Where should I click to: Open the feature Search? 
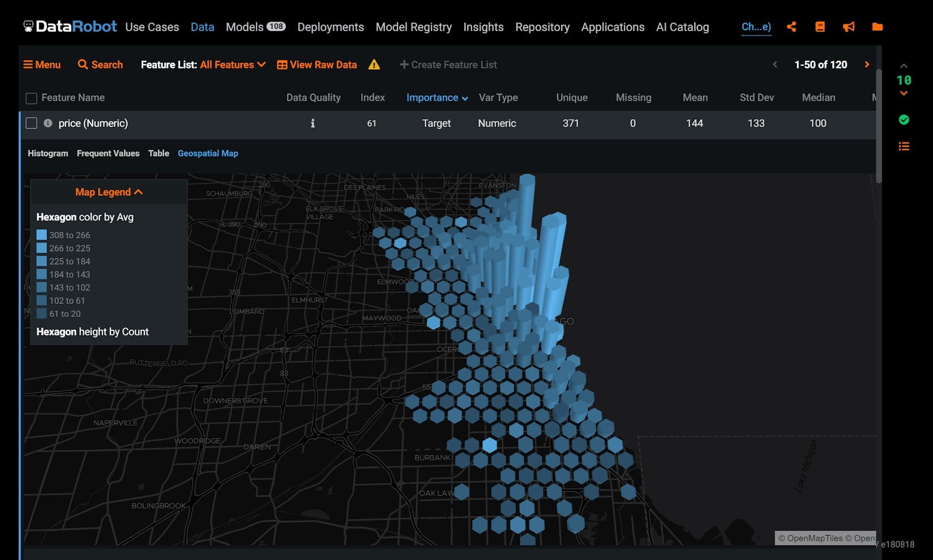pos(100,64)
